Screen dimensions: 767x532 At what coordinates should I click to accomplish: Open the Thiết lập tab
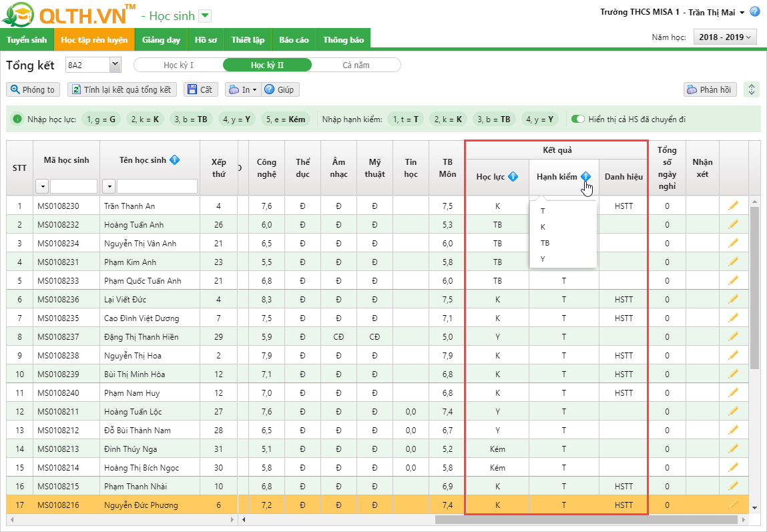(x=248, y=39)
